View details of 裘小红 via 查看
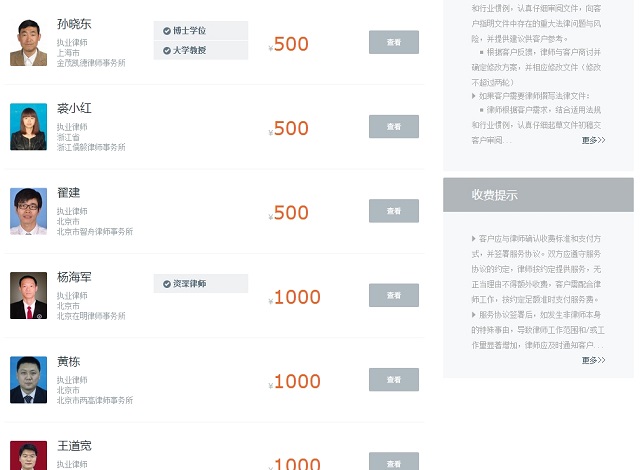The image size is (642, 470). pyautogui.click(x=393, y=127)
